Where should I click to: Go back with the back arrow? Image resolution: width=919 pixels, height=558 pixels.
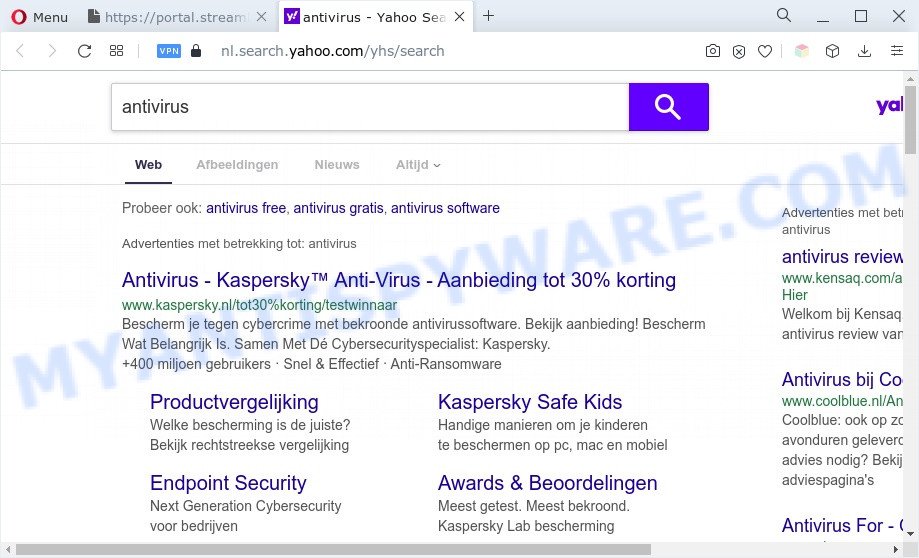click(21, 51)
